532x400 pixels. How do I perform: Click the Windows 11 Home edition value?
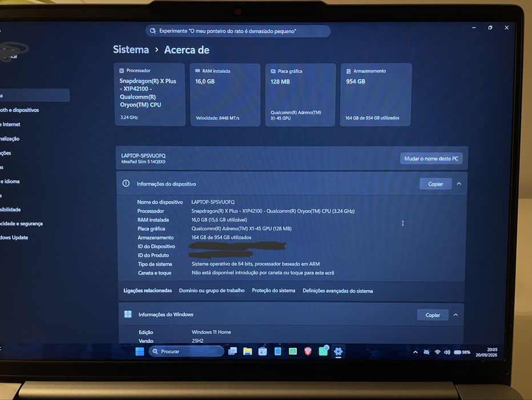pos(211,332)
